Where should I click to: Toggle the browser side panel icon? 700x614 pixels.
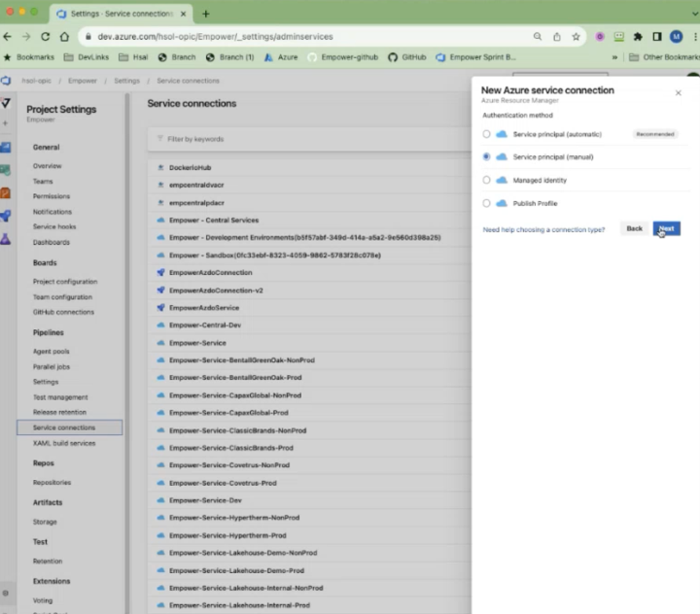point(656,37)
